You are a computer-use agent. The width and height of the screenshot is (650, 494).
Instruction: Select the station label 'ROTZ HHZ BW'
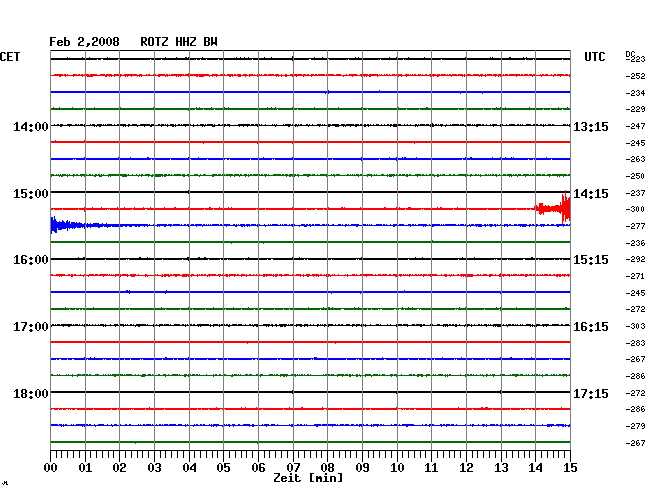click(x=179, y=42)
